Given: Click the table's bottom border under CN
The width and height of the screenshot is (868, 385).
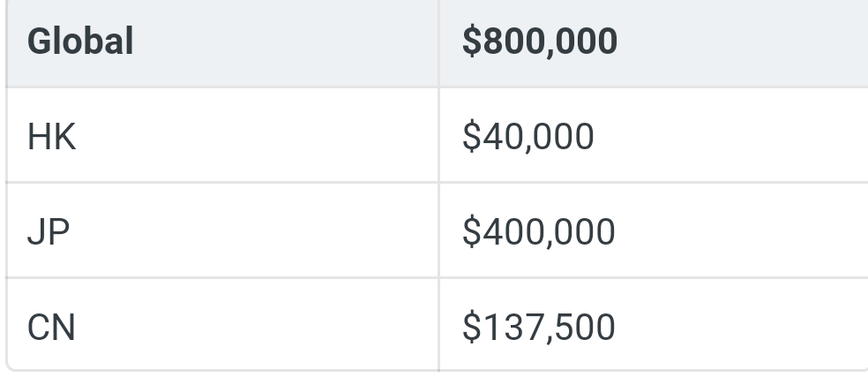Looking at the screenshot, I should (437, 369).
